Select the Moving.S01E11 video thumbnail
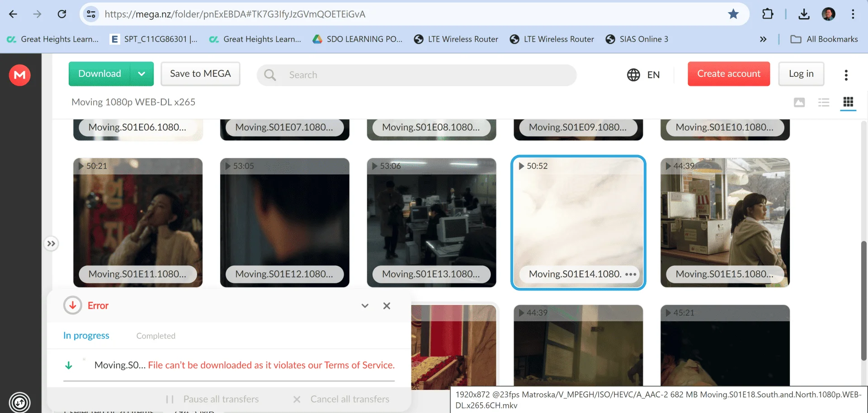This screenshot has height=413, width=868. tap(138, 222)
